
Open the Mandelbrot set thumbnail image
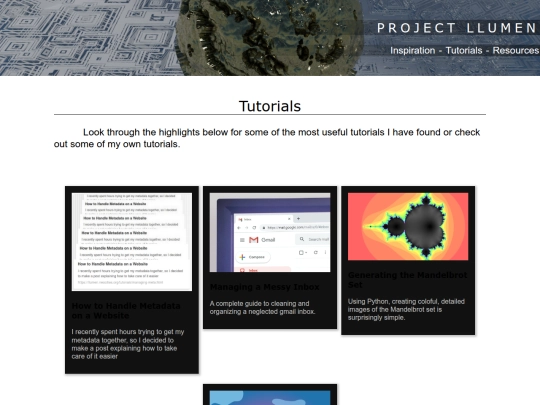[x=408, y=227]
